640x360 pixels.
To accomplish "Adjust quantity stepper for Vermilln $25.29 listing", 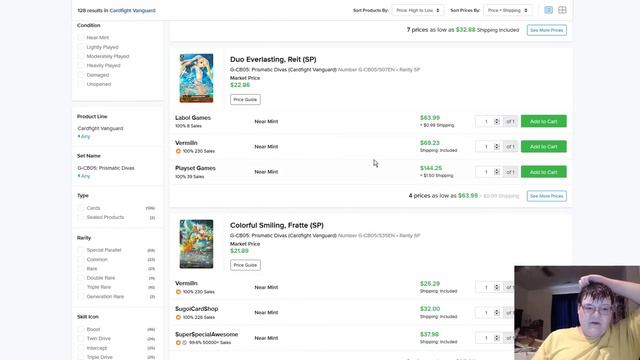I will click(x=497, y=287).
